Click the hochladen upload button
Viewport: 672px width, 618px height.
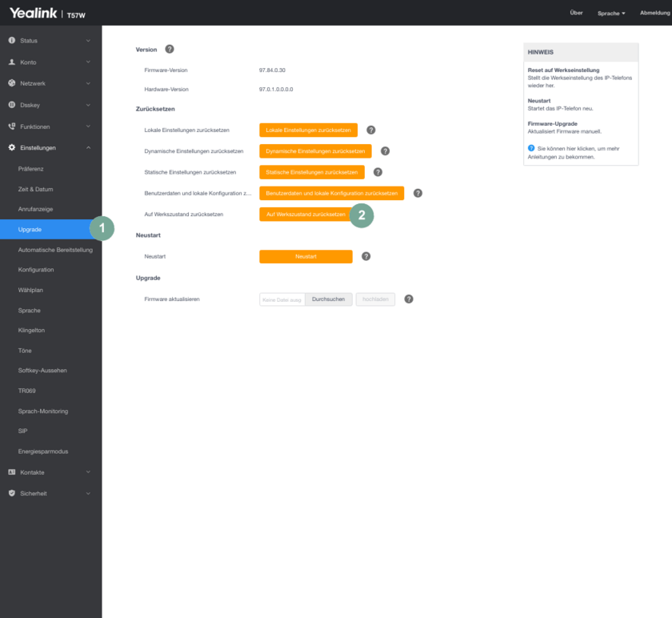pos(375,299)
